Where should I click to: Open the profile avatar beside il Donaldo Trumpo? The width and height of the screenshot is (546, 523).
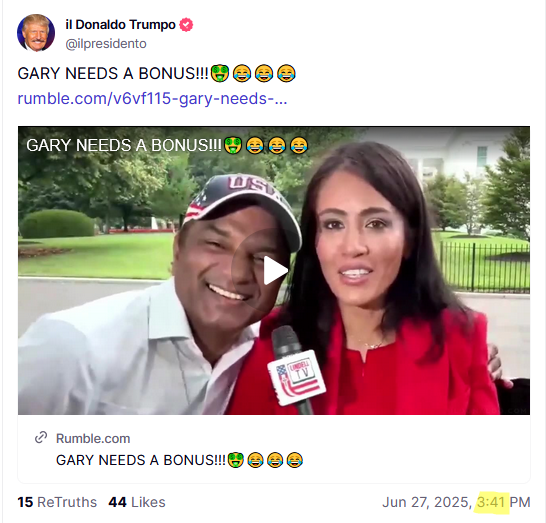coord(36,33)
